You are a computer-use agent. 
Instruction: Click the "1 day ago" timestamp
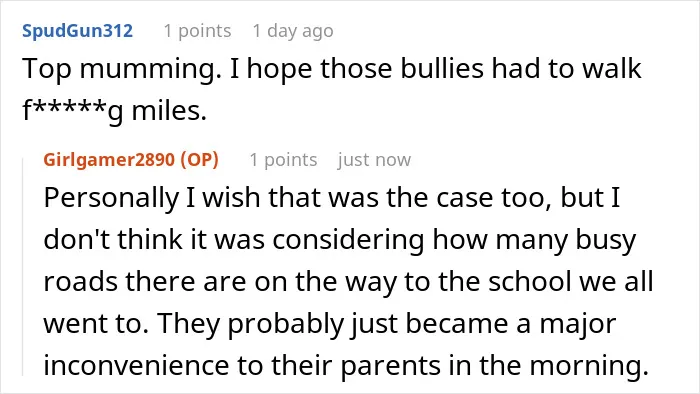[293, 31]
